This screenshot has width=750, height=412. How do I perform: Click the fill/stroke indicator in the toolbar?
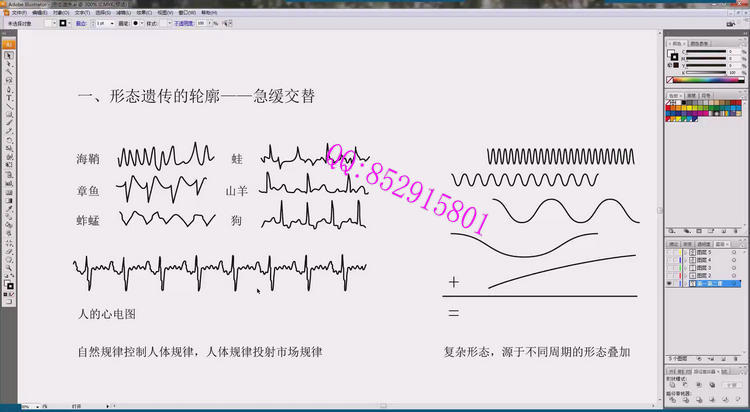click(9, 285)
